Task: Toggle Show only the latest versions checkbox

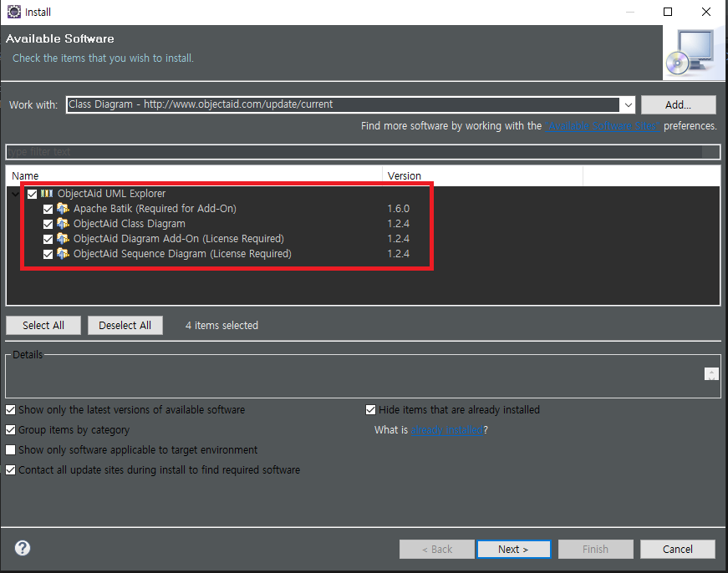Action: point(10,409)
